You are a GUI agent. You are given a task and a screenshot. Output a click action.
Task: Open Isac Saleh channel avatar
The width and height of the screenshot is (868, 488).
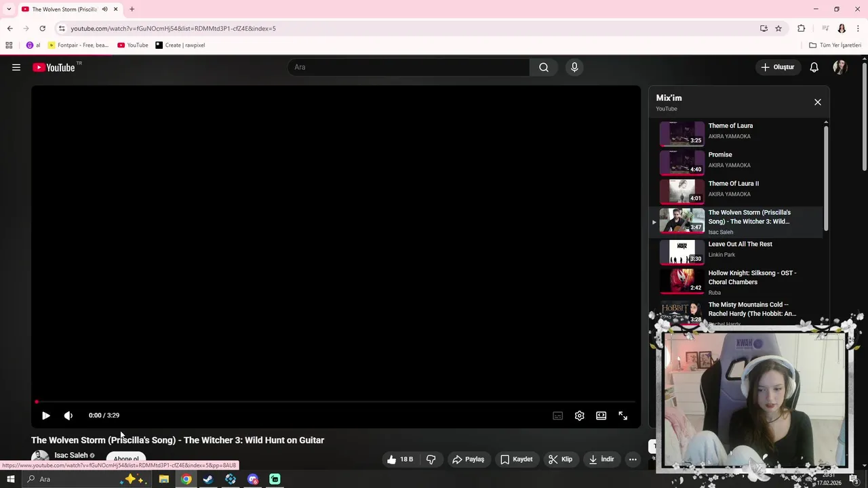(x=40, y=458)
